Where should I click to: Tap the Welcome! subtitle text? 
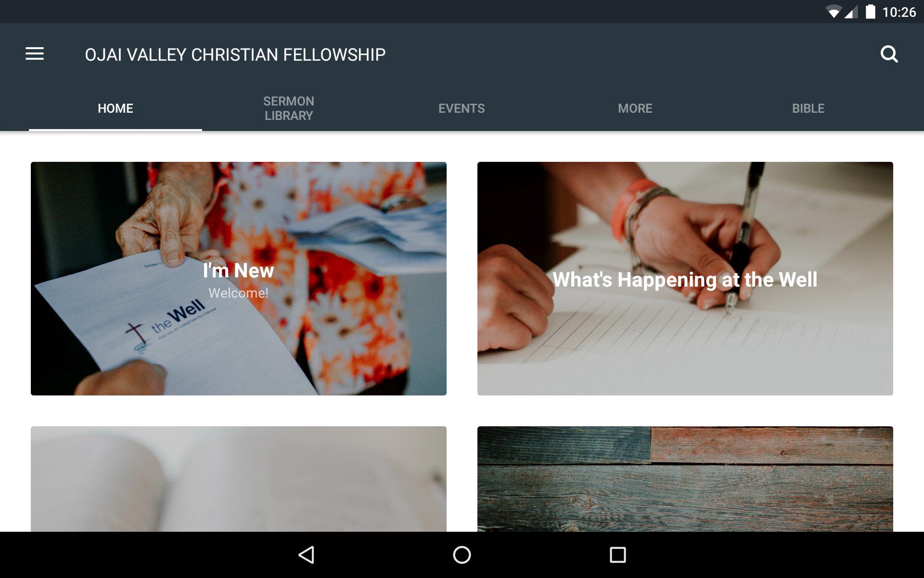[239, 293]
